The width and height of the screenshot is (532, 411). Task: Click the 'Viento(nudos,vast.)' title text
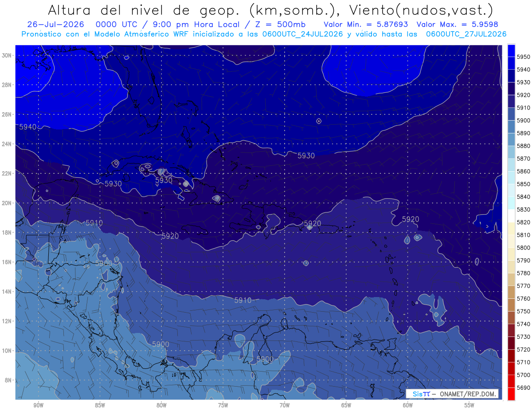pyautogui.click(x=421, y=10)
